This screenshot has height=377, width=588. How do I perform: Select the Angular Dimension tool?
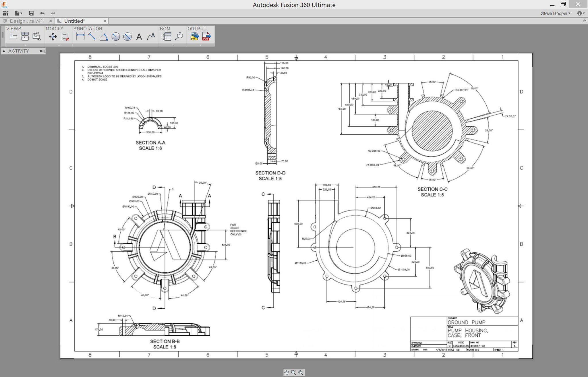tap(104, 36)
